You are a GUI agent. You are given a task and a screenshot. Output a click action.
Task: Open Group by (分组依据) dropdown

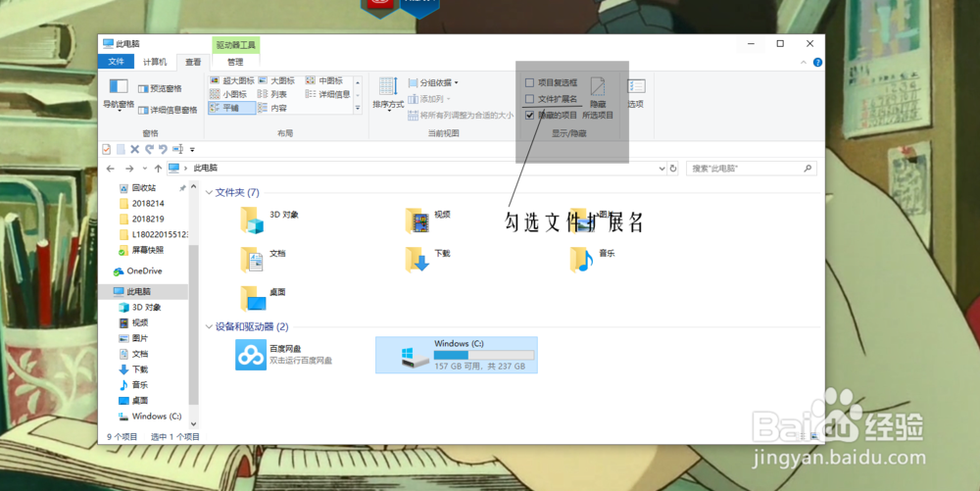(x=434, y=82)
